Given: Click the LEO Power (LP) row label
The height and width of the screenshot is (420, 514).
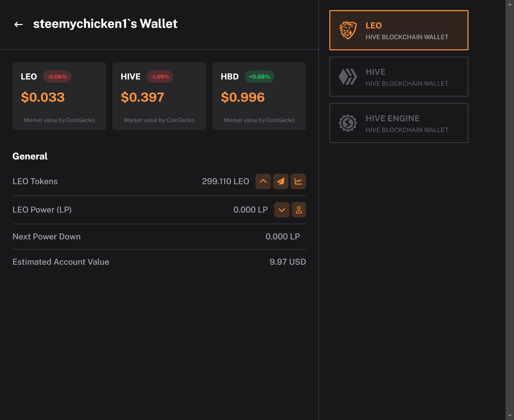Looking at the screenshot, I should pos(42,210).
